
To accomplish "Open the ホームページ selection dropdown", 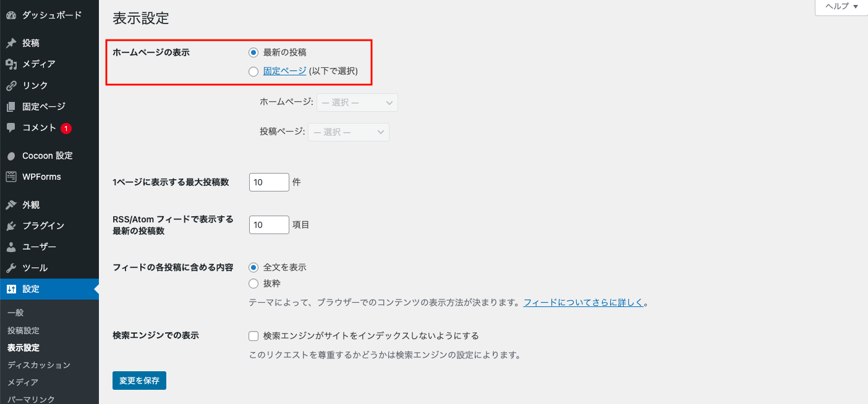I will click(357, 103).
